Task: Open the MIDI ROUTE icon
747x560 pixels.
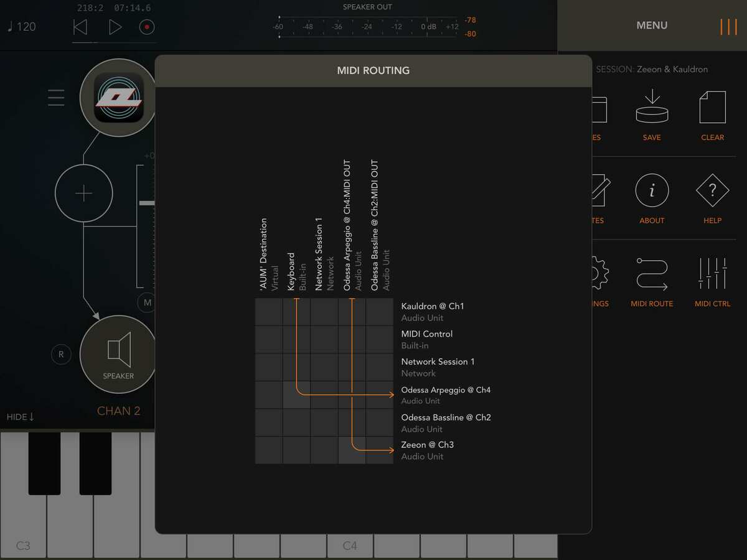Action: (x=652, y=282)
